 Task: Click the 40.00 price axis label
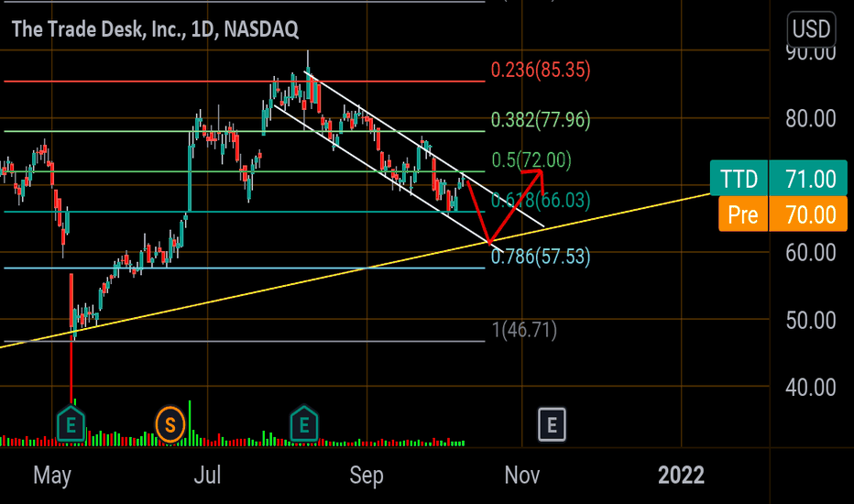[810, 388]
